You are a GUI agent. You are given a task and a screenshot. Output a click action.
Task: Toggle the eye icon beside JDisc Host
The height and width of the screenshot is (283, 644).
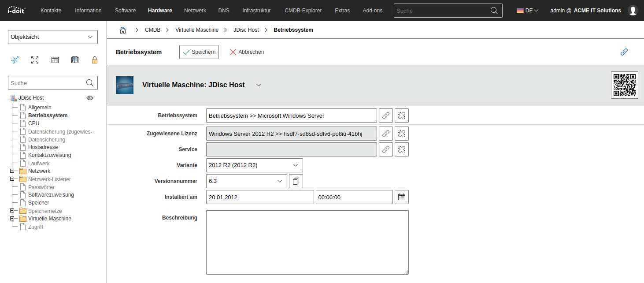pos(90,98)
